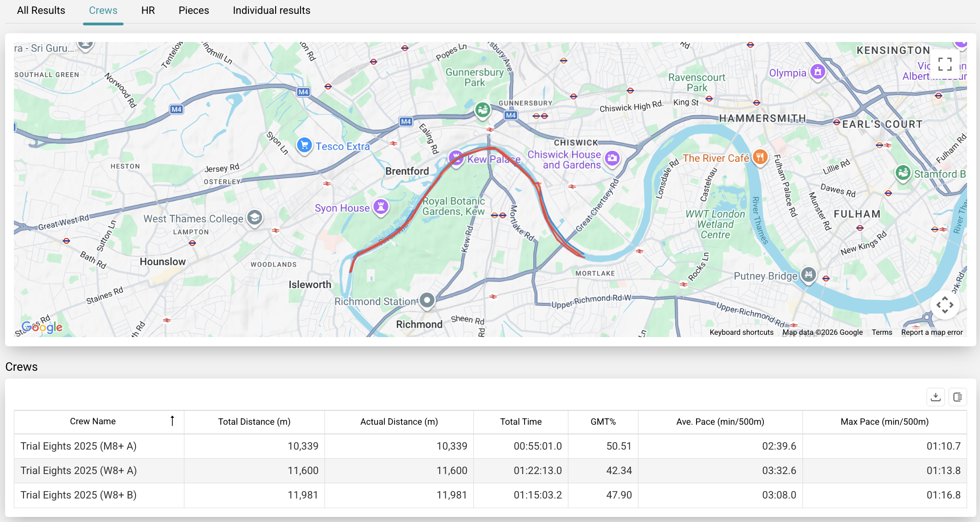This screenshot has width=980, height=522.
Task: Open the table column chooser
Action: pyautogui.click(x=958, y=397)
